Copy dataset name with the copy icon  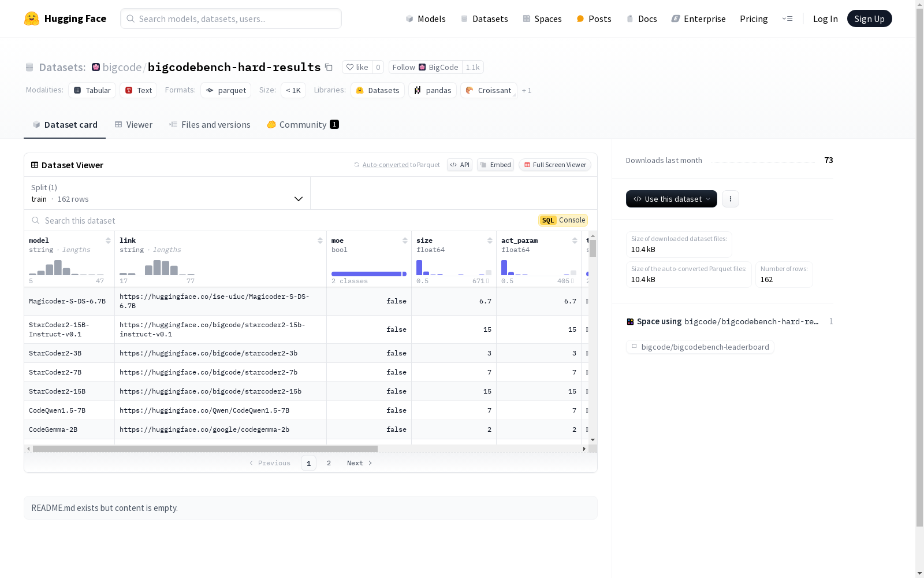(x=329, y=67)
